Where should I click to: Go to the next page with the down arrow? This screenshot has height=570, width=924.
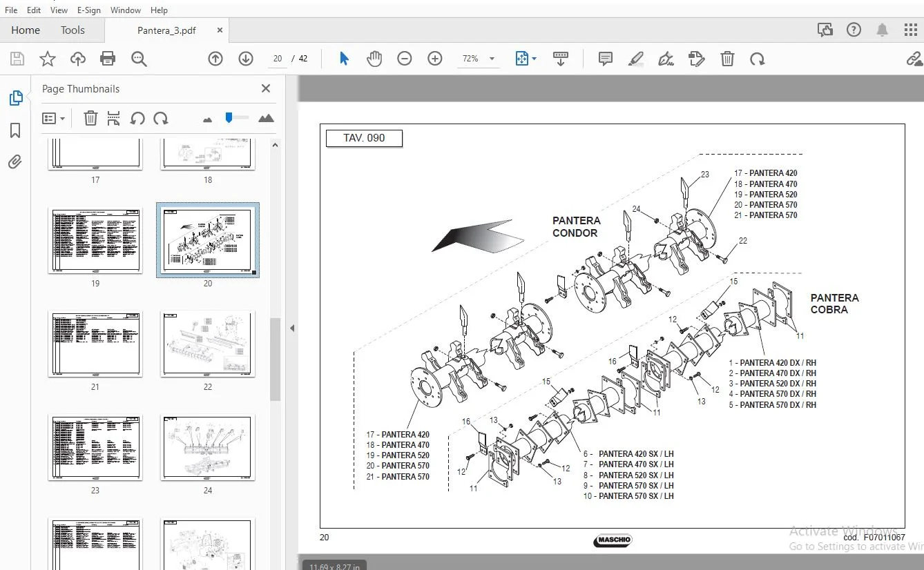(246, 59)
